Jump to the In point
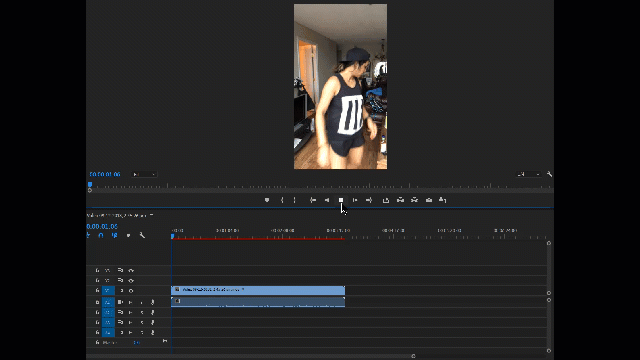The image size is (640, 360). 313,200
